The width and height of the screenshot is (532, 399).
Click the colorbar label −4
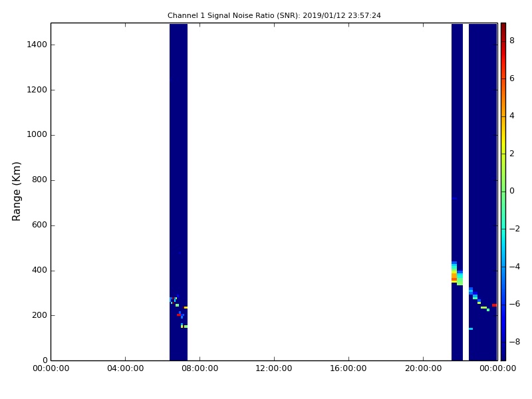click(515, 267)
